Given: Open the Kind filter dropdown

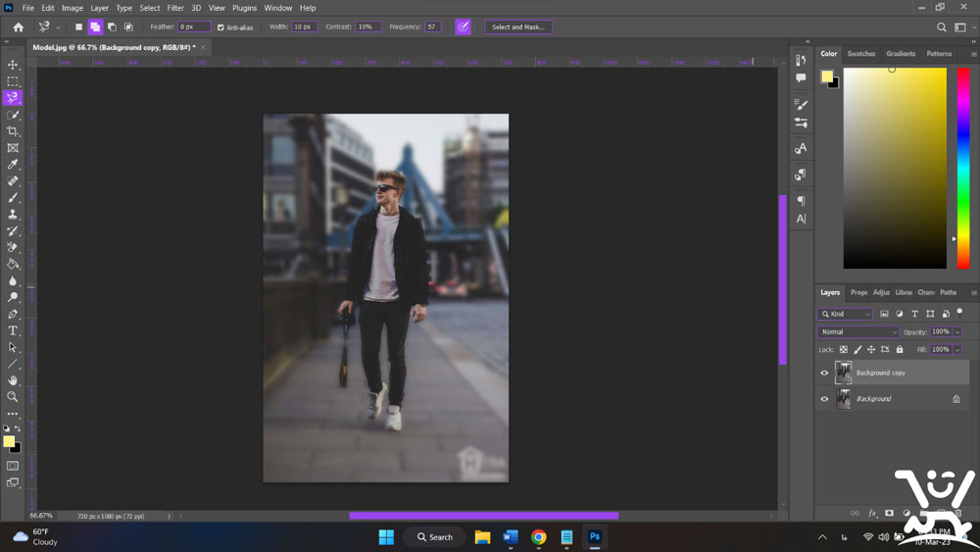Looking at the screenshot, I should coord(845,314).
